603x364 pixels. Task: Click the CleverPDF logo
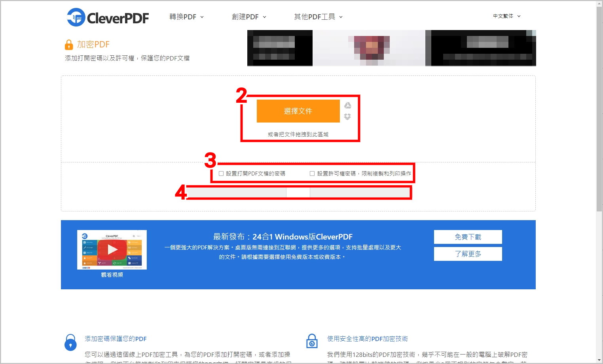pos(108,17)
